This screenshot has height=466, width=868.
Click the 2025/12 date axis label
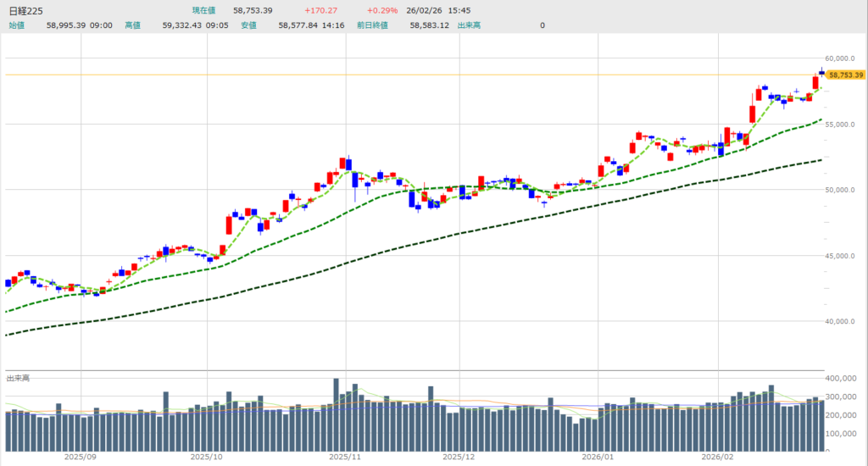tap(459, 457)
